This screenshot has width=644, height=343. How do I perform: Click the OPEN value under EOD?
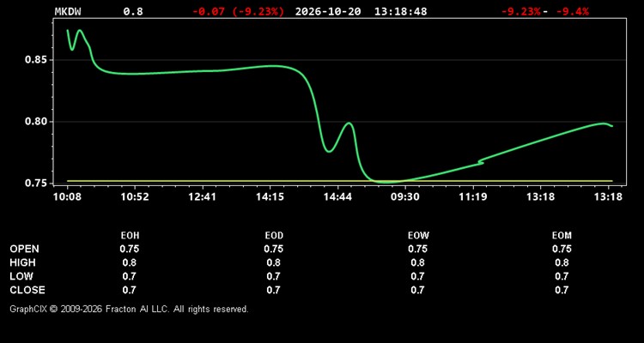(274, 249)
